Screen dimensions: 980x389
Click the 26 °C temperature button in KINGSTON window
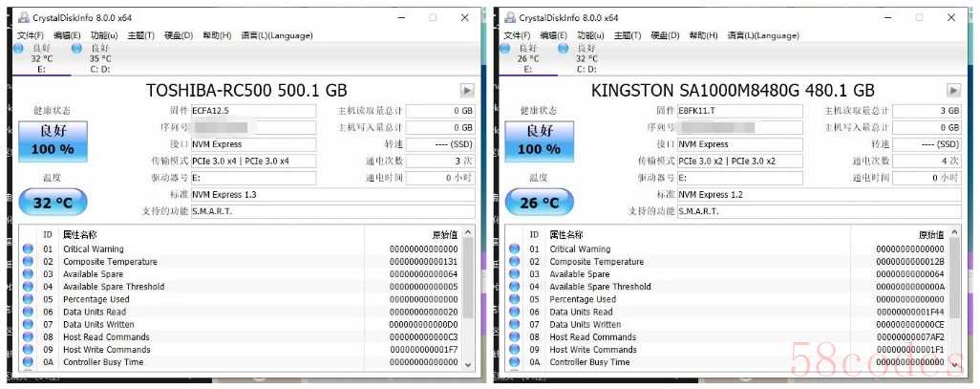point(539,203)
